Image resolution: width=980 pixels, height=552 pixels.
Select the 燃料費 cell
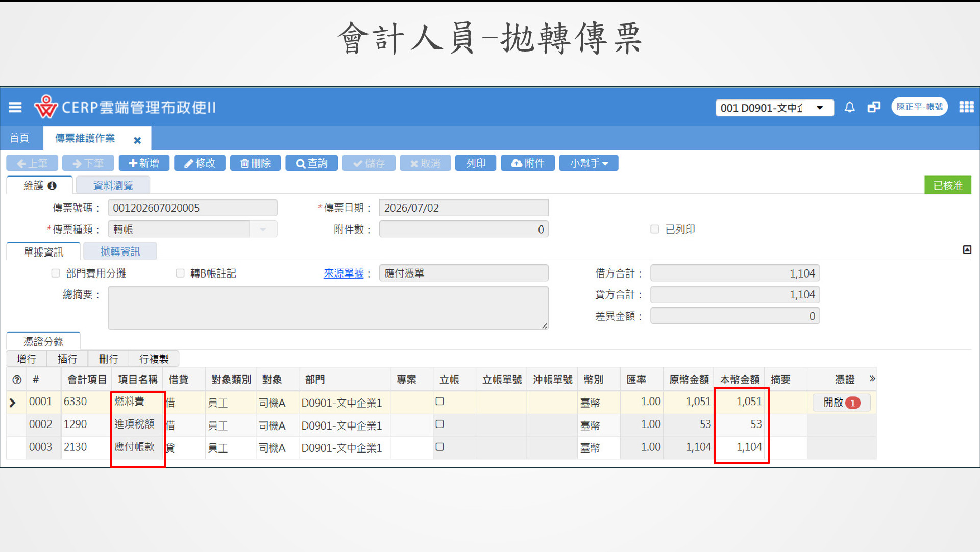click(138, 402)
